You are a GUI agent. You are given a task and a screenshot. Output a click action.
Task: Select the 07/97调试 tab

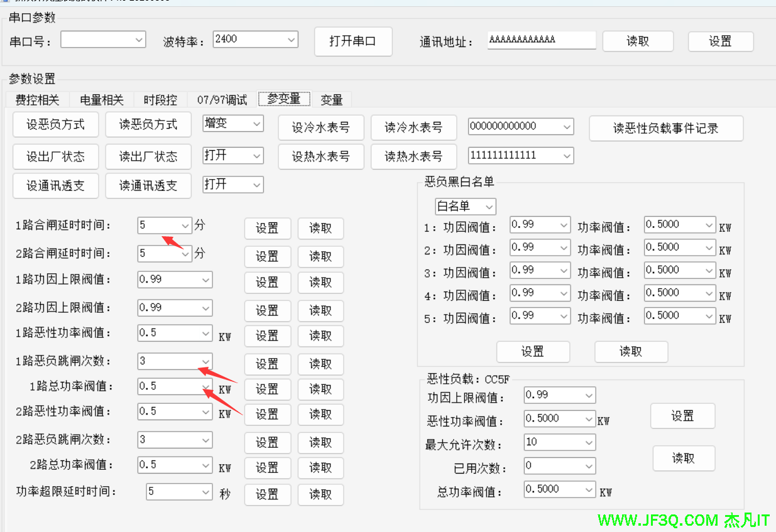(222, 100)
